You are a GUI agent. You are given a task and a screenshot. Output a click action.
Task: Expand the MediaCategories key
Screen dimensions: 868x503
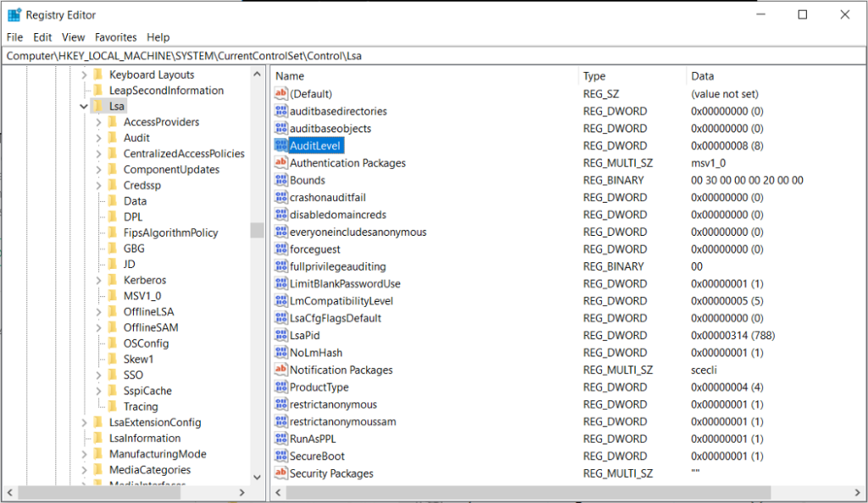[x=84, y=470]
